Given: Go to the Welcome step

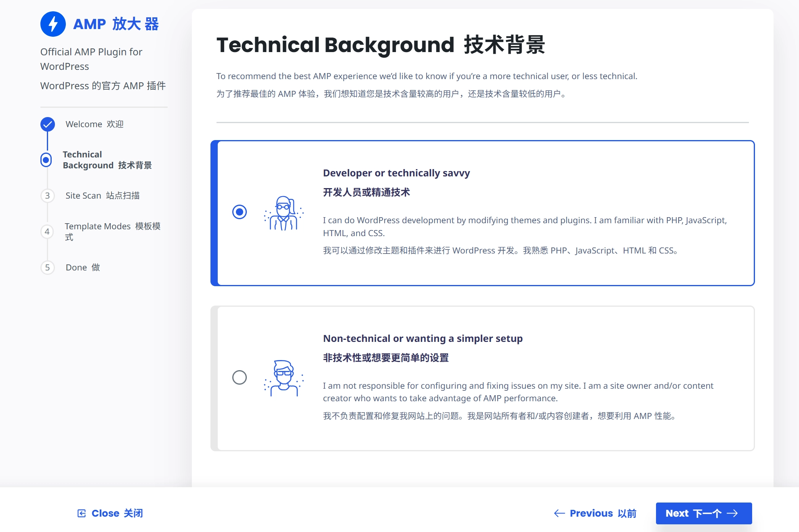Looking at the screenshot, I should [x=95, y=124].
